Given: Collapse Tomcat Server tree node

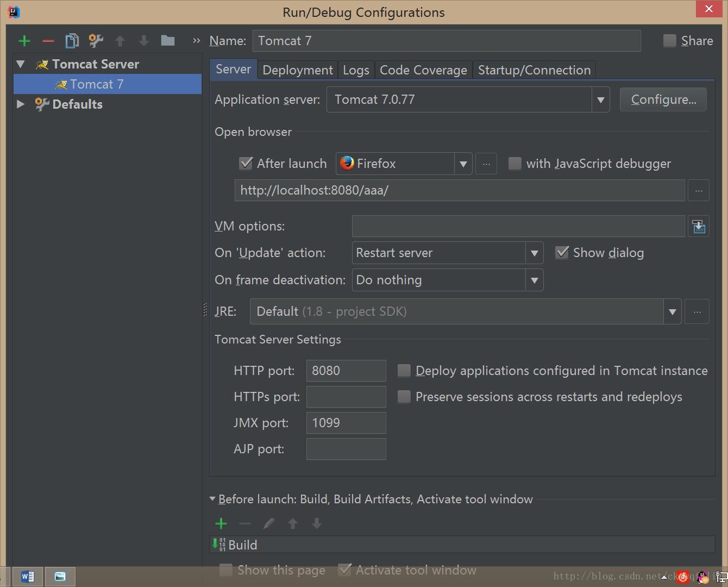Looking at the screenshot, I should 21,64.
